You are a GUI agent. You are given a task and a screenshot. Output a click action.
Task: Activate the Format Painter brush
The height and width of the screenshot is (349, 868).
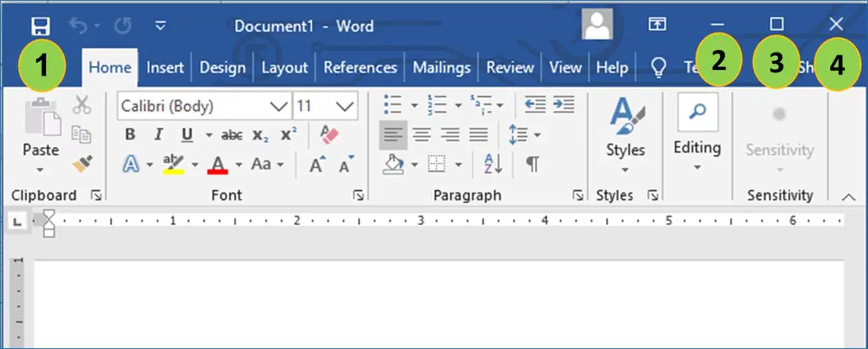point(81,164)
